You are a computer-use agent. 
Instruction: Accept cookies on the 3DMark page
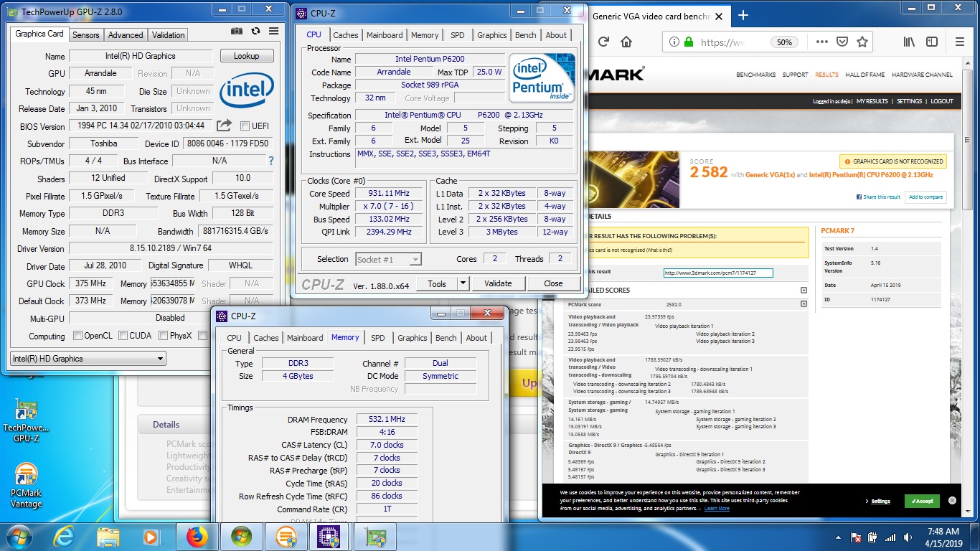pos(922,501)
